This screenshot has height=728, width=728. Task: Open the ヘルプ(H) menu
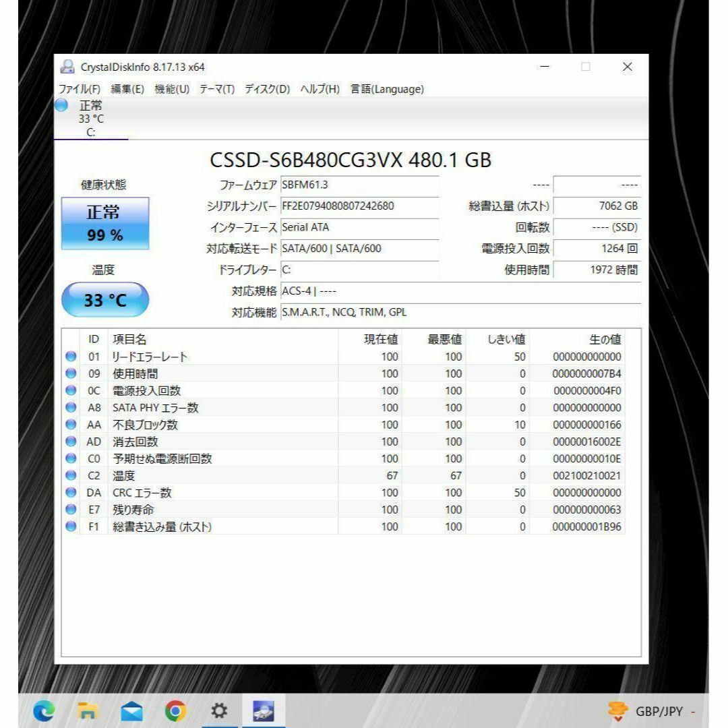(x=320, y=89)
